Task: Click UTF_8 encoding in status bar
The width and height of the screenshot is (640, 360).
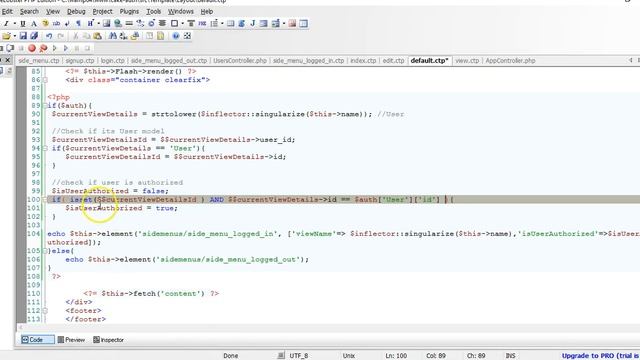Action: point(299,356)
